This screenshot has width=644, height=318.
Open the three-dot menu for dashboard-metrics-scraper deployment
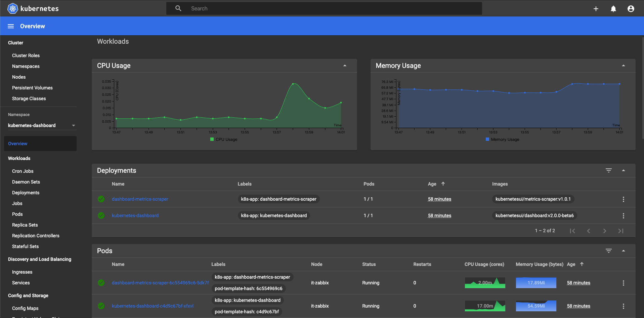coord(623,199)
